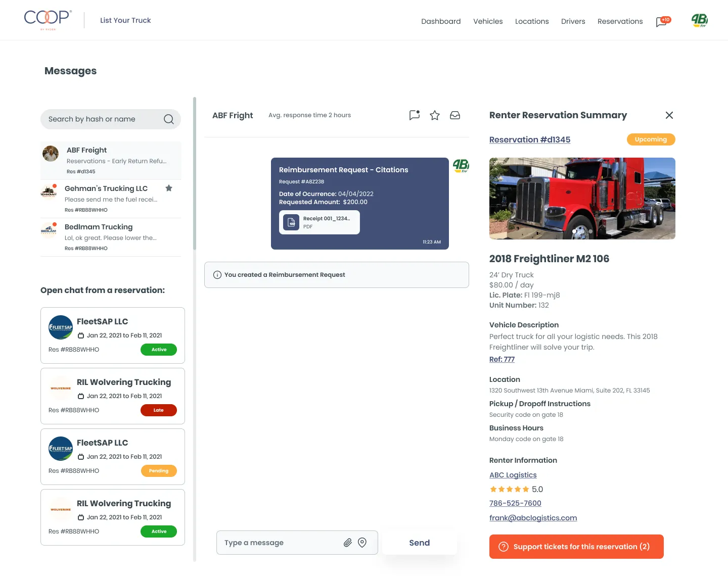Attach a file with the paperclip icon
Image resolution: width=728 pixels, height=583 pixels.
coord(348,542)
